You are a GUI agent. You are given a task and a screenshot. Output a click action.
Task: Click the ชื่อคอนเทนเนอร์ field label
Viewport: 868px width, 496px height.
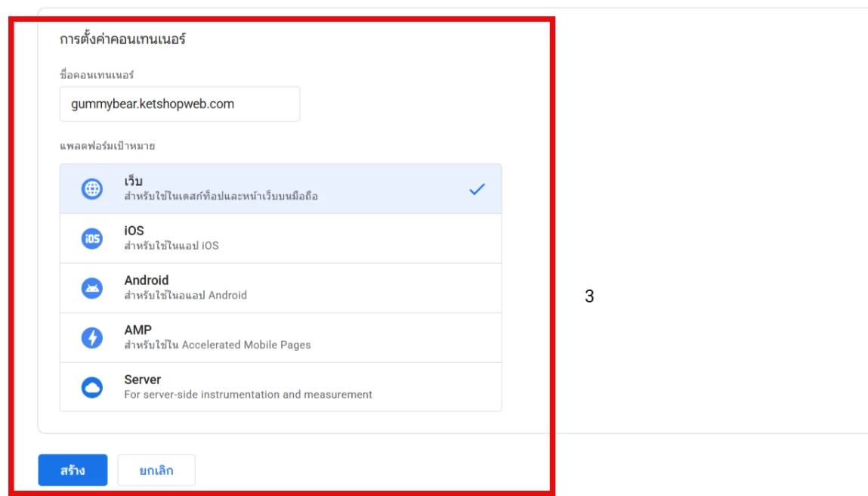97,75
